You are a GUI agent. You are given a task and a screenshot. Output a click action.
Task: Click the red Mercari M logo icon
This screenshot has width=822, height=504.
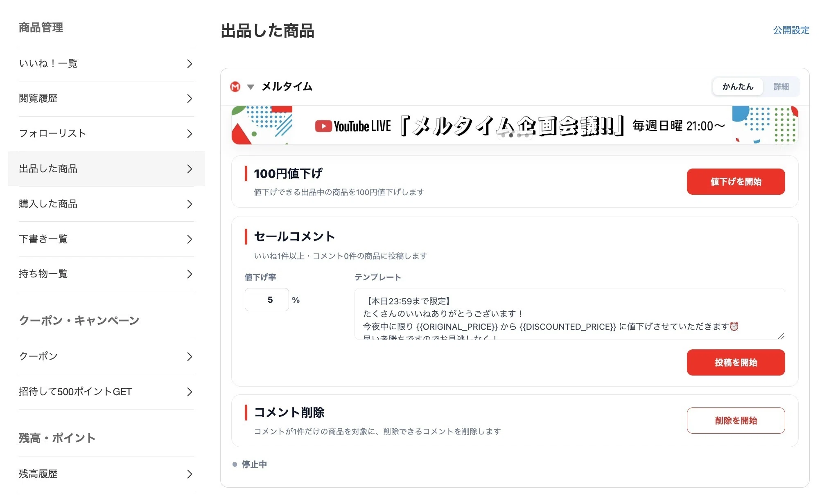pyautogui.click(x=235, y=87)
